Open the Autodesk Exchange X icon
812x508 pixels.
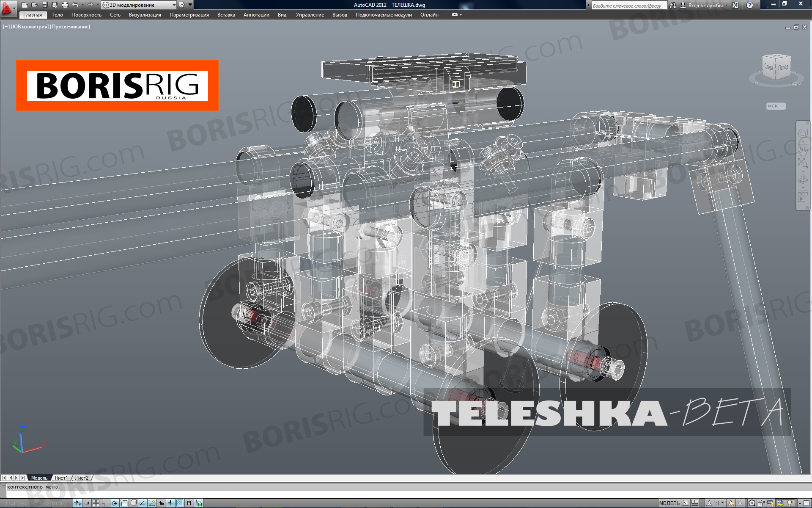pyautogui.click(x=735, y=6)
